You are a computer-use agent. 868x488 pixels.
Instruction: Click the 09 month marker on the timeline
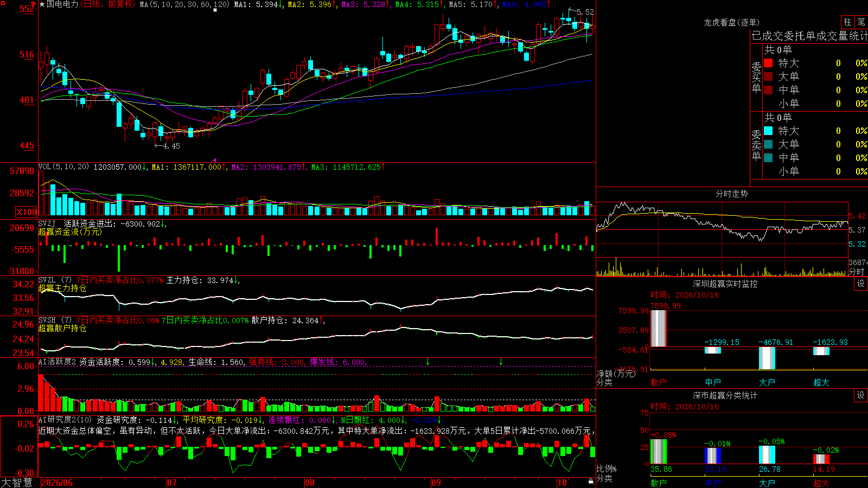coord(436,483)
